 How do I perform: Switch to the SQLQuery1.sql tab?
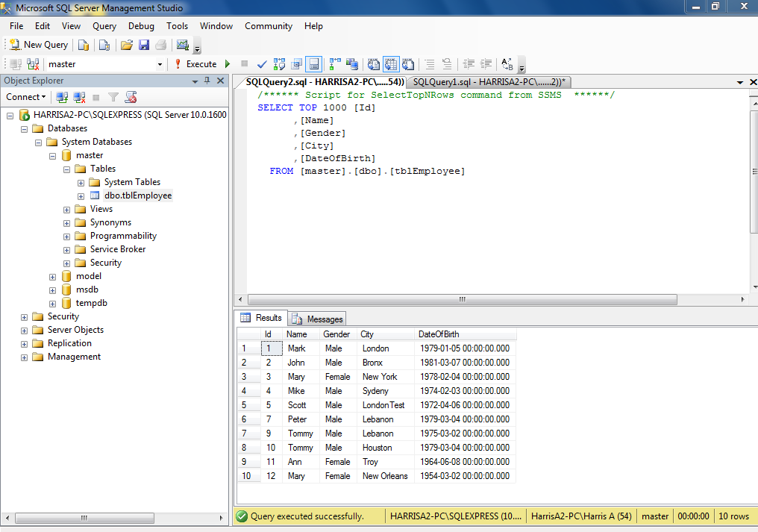pyautogui.click(x=489, y=82)
